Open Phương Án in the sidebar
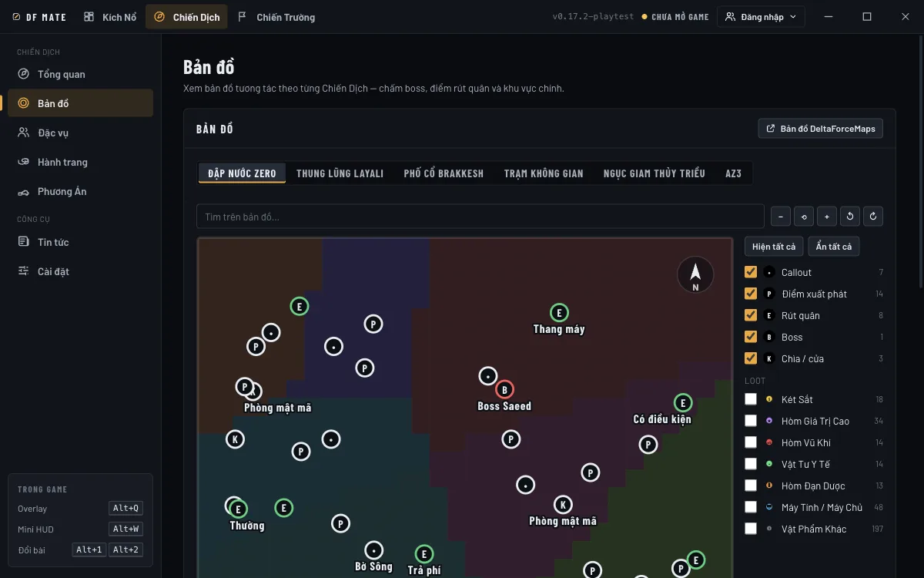This screenshot has height=578, width=924. pos(80,191)
